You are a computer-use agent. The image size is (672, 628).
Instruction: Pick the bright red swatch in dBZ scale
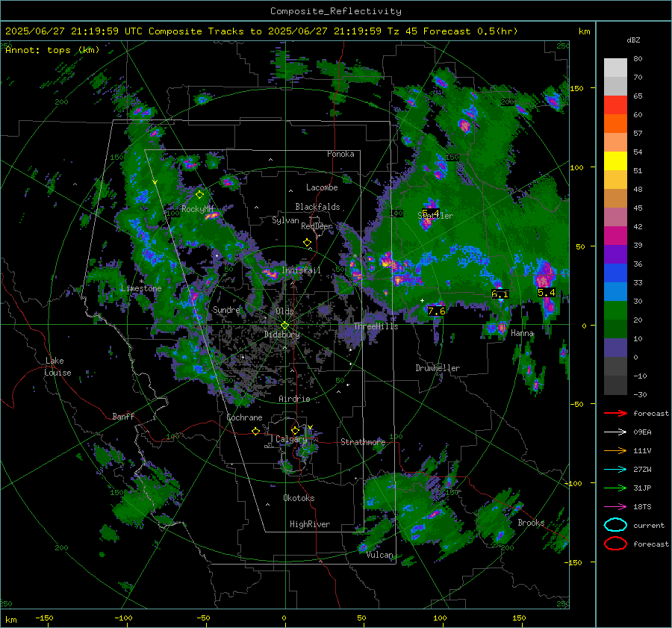point(615,105)
